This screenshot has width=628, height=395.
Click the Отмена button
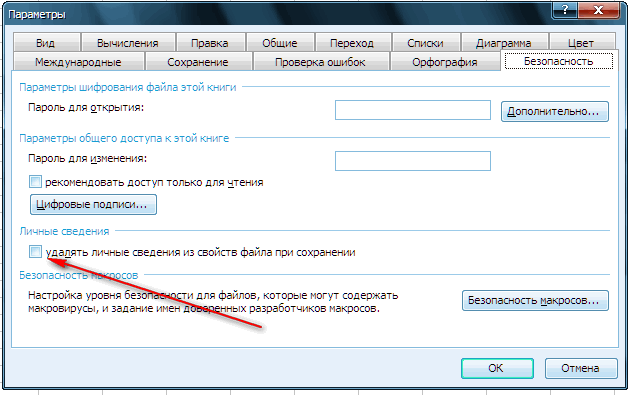581,368
